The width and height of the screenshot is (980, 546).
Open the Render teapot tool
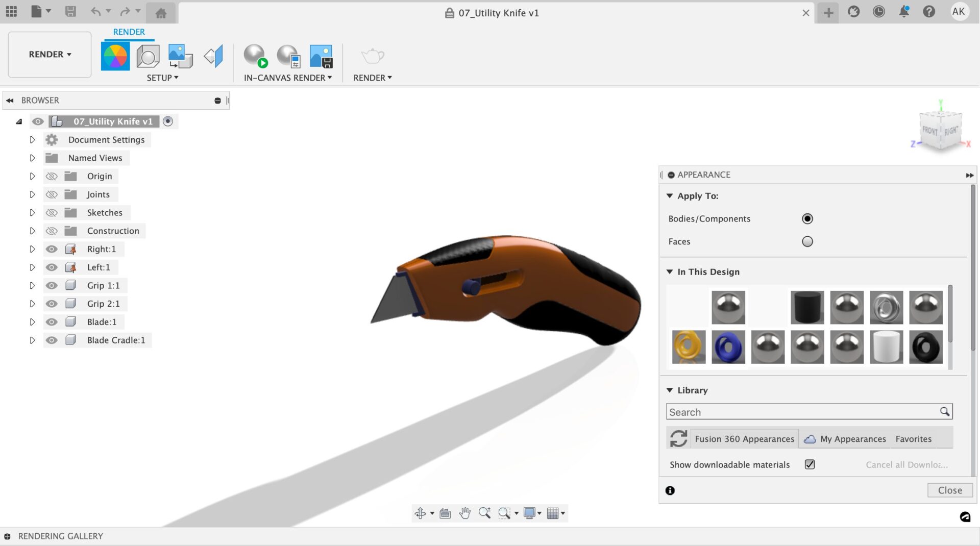pos(373,57)
